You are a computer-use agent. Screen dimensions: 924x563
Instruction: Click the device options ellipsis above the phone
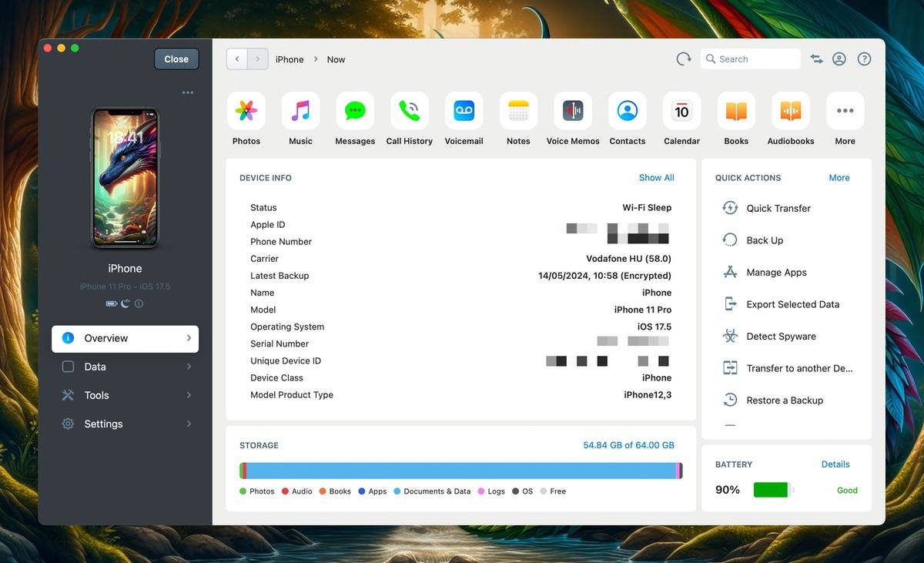point(188,92)
